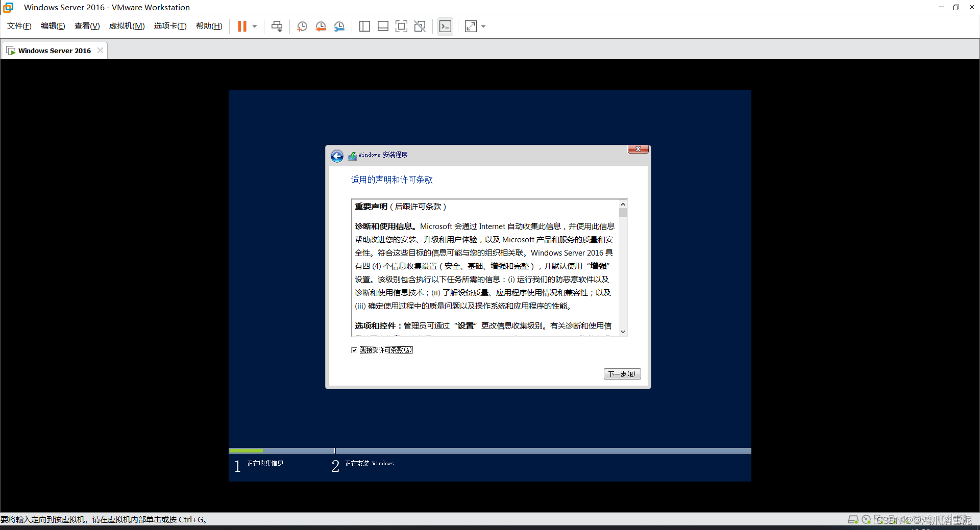This screenshot has height=530, width=980.
Task: Click the stretch guest display icon
Action: click(x=471, y=26)
